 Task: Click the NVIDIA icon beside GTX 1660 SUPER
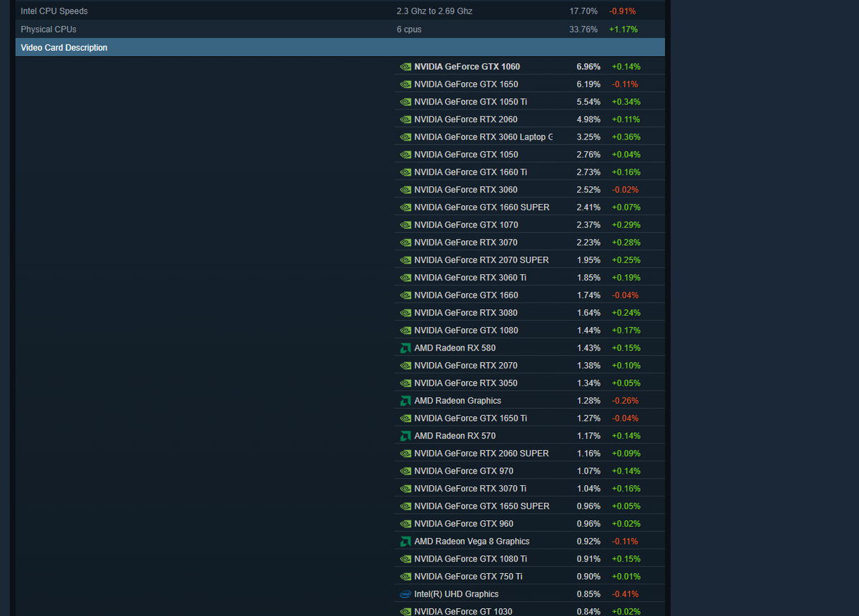coord(405,207)
